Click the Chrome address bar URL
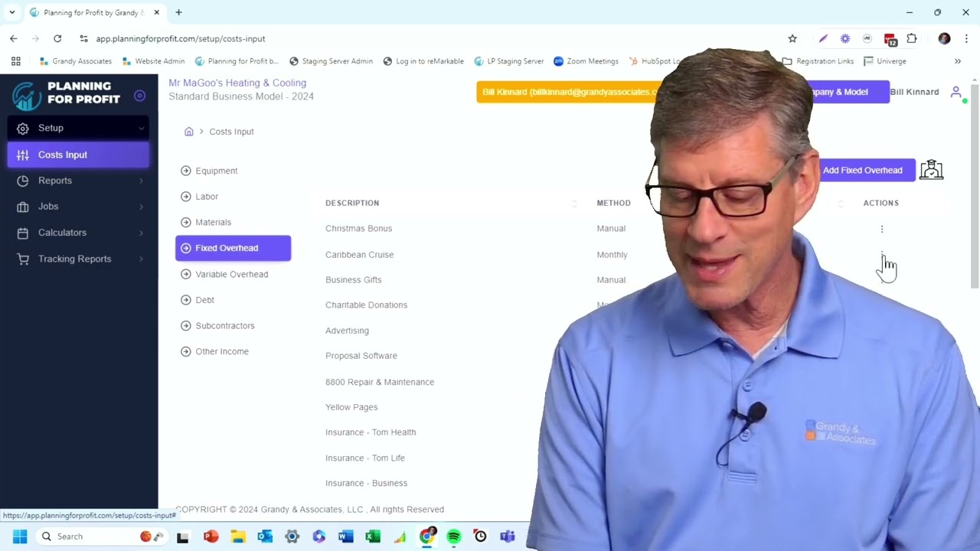The image size is (980, 551). [181, 38]
